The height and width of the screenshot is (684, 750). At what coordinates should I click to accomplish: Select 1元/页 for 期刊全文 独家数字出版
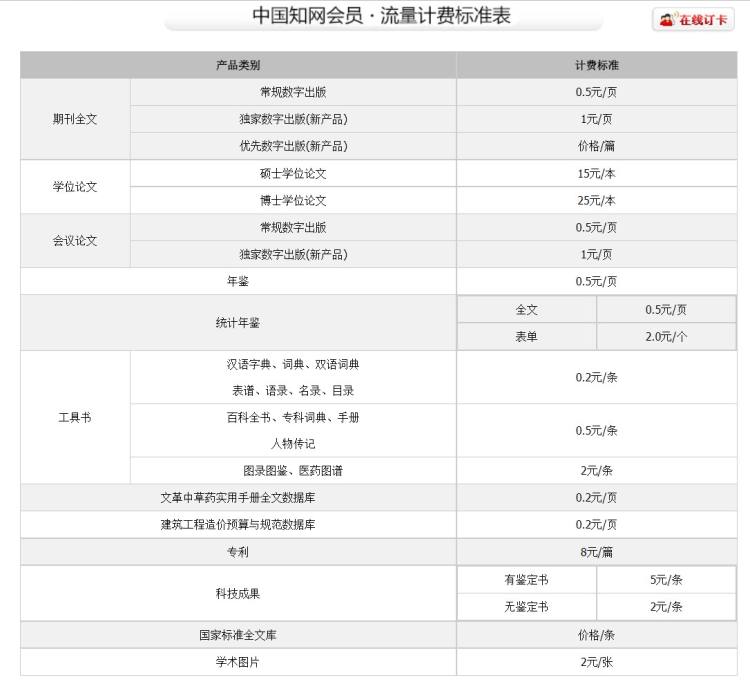(x=596, y=119)
